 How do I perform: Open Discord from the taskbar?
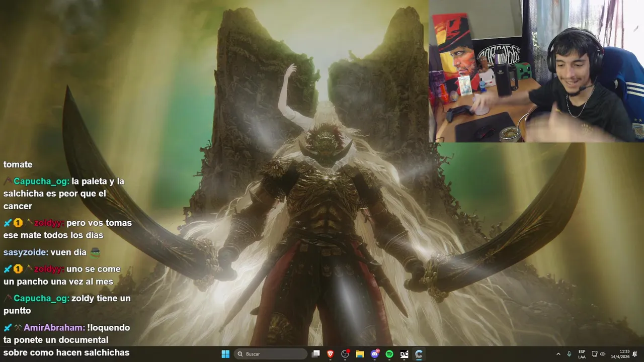[375, 354]
